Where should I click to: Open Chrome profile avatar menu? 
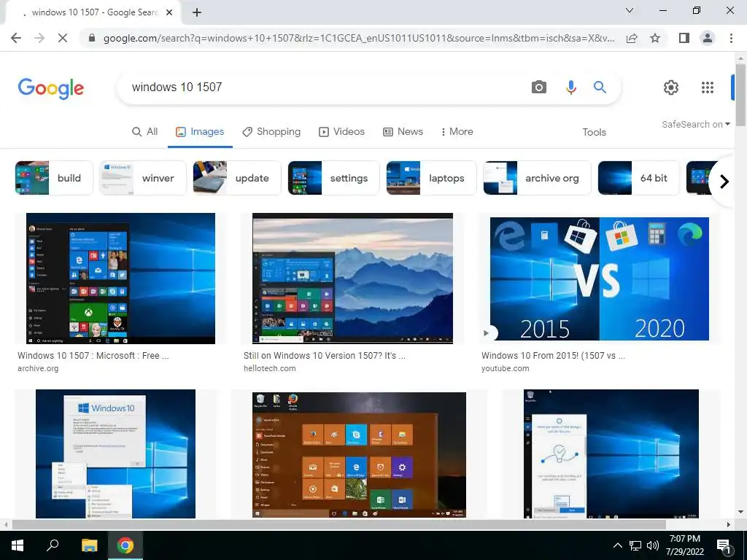(708, 38)
